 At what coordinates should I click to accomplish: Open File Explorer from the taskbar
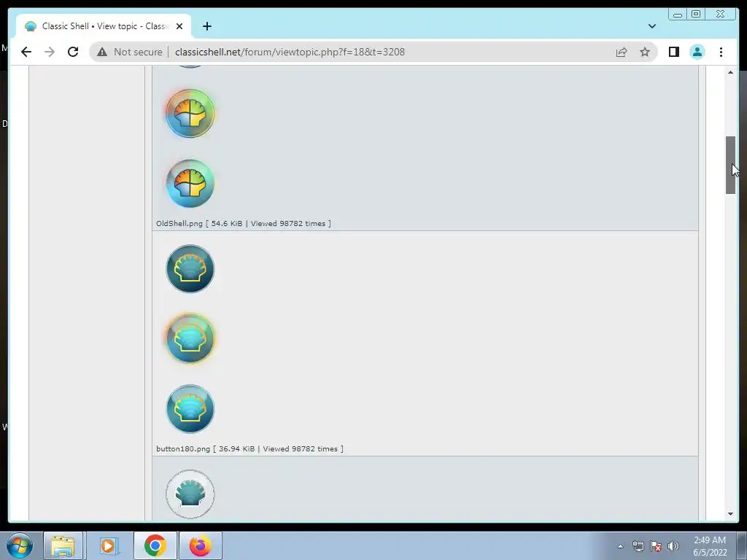63,545
